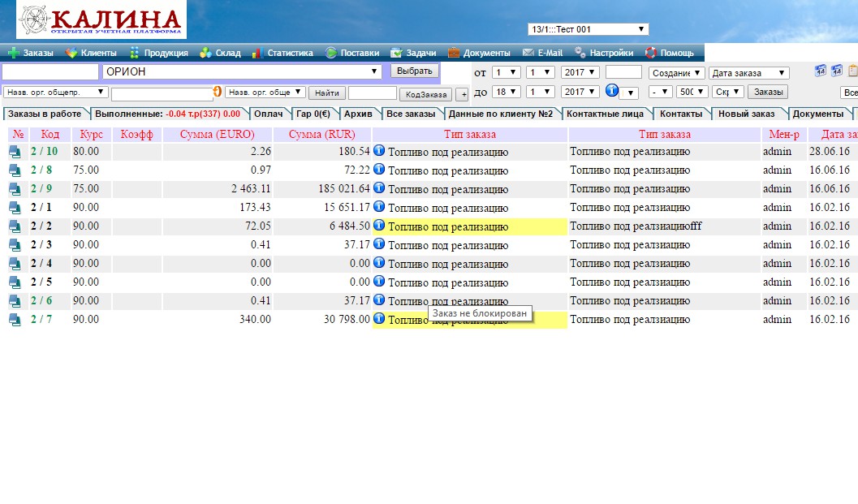858x504 pixels.
Task: Click the blue info icon in the 180.54 row
Action: point(378,150)
